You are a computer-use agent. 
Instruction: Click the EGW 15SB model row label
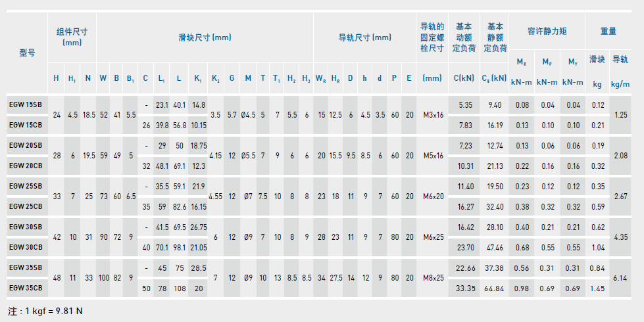[25, 104]
